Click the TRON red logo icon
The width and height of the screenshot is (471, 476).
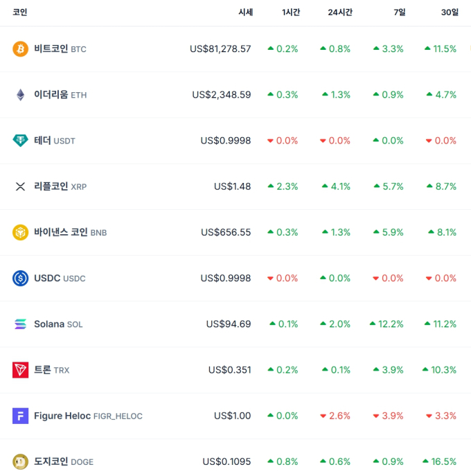pos(20,370)
